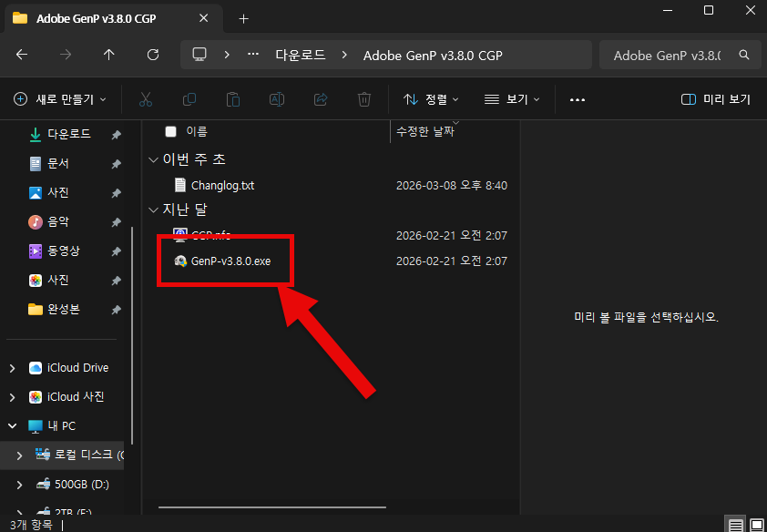
Task: Open the toolbar more options (...) menu
Action: [x=578, y=100]
